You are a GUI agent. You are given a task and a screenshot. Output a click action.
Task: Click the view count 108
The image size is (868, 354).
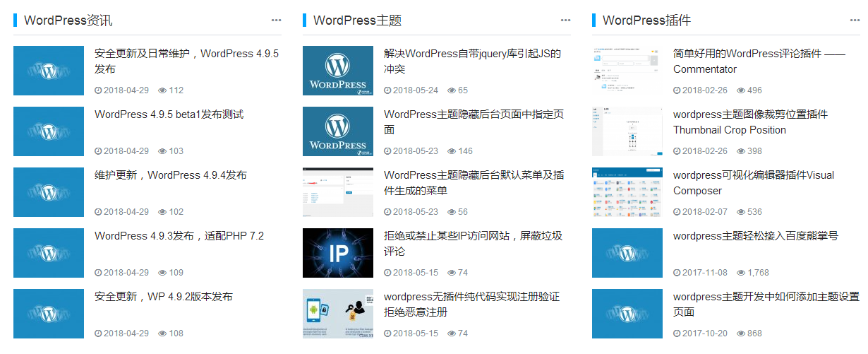tap(176, 334)
